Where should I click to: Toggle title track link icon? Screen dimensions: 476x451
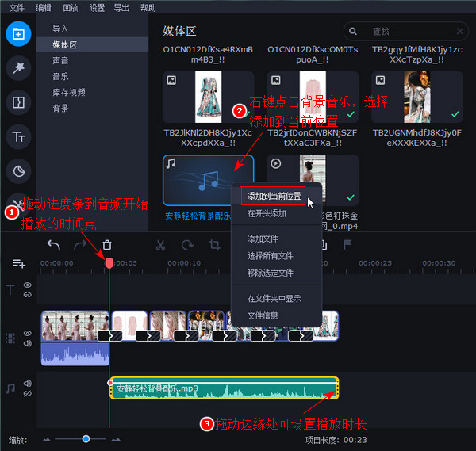pyautogui.click(x=27, y=295)
